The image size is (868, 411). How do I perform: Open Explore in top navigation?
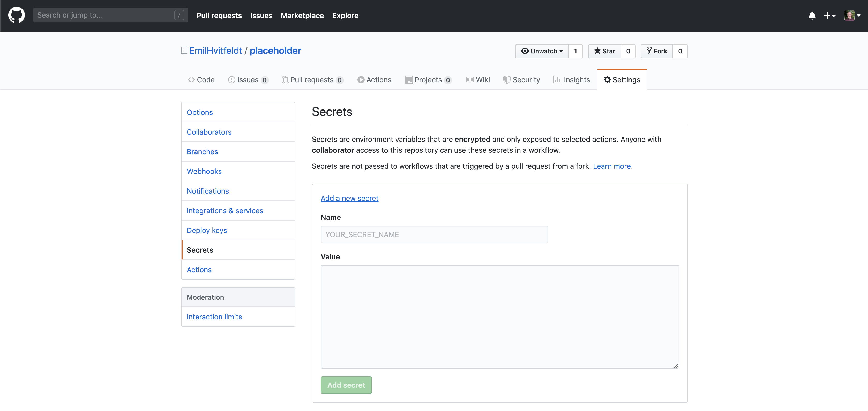click(345, 16)
